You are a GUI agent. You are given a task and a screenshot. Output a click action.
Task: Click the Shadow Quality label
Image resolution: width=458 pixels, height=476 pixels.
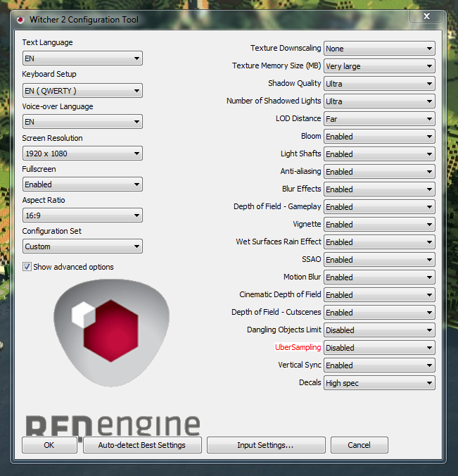[295, 83]
